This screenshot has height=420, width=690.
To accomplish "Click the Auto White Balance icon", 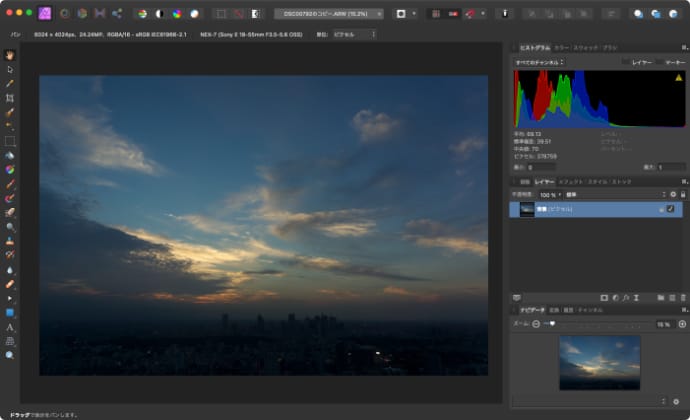I will 194,14.
